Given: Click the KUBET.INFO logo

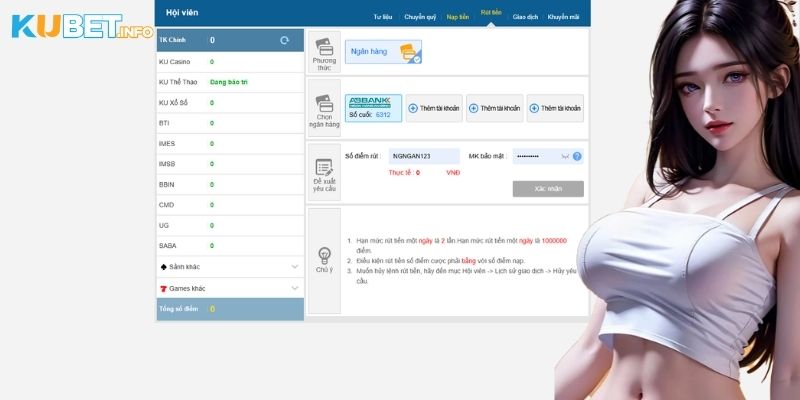Looking at the screenshot, I should click(82, 27).
